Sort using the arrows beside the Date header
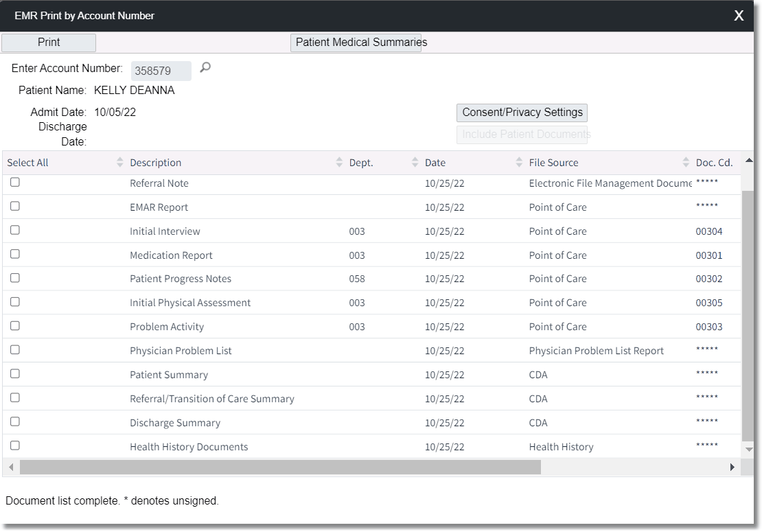The image size is (762, 532). [x=519, y=162]
